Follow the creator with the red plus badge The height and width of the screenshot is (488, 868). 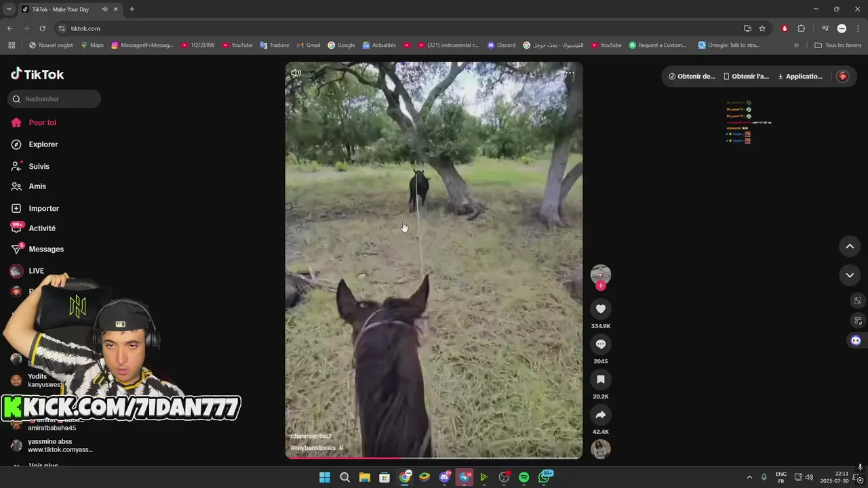(600, 286)
